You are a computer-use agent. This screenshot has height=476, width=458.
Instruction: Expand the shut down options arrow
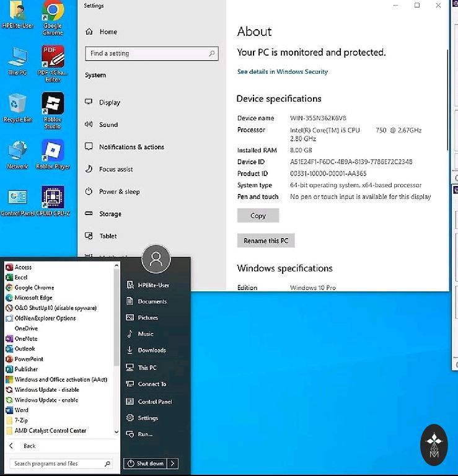(173, 463)
